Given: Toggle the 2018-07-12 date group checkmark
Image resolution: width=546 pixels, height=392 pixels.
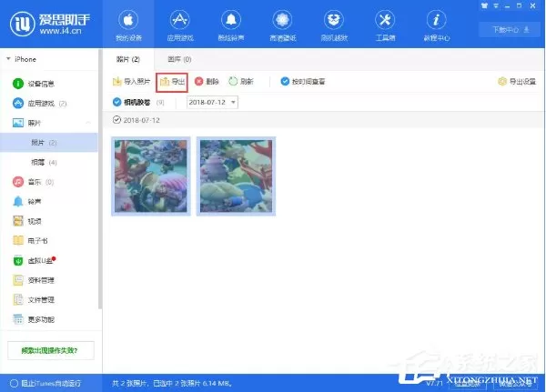Looking at the screenshot, I should (x=116, y=120).
